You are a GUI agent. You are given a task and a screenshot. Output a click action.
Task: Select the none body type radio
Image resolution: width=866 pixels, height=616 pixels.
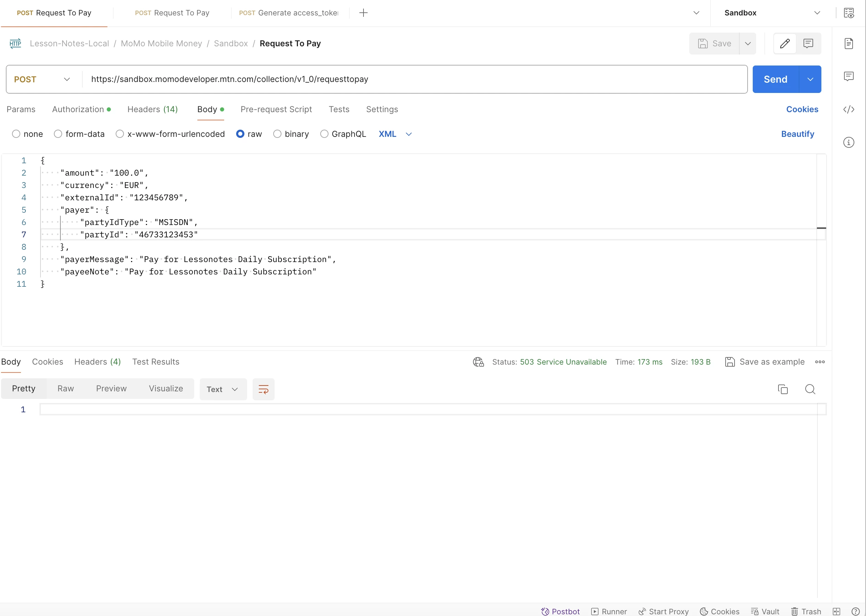click(x=16, y=134)
